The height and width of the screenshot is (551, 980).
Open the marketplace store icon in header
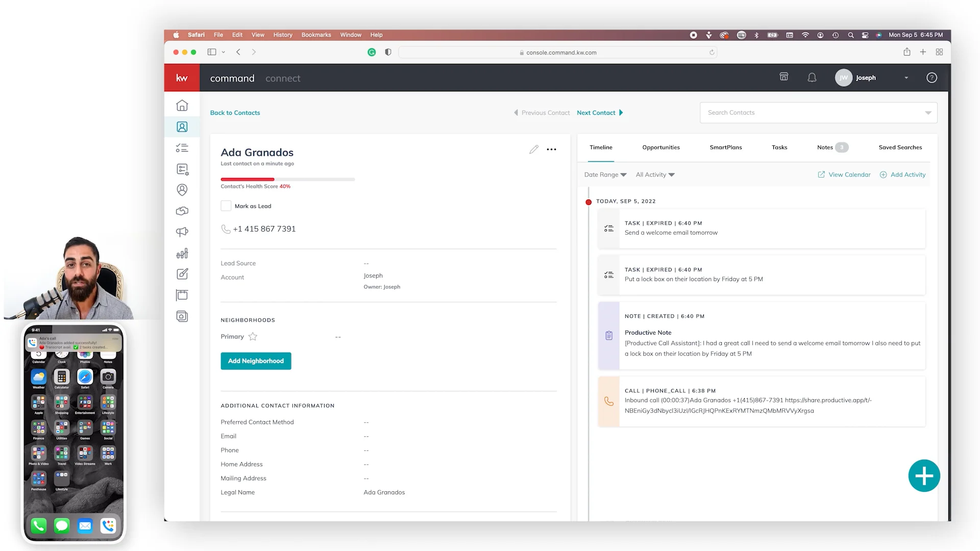(x=784, y=77)
